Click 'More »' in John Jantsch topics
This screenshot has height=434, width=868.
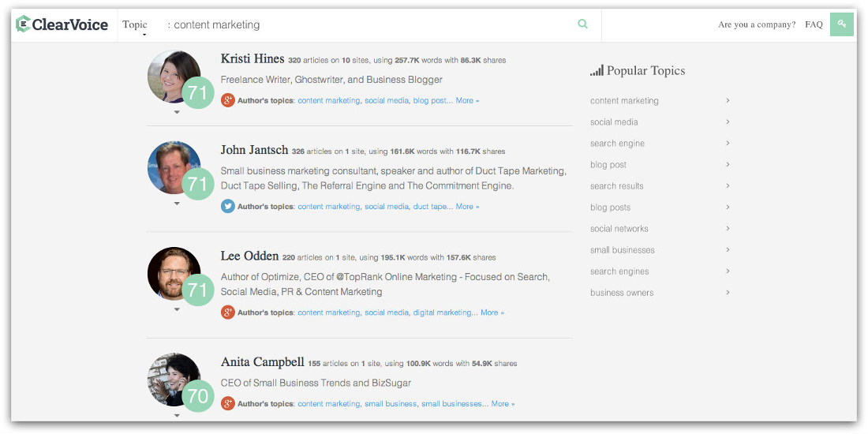tap(467, 207)
